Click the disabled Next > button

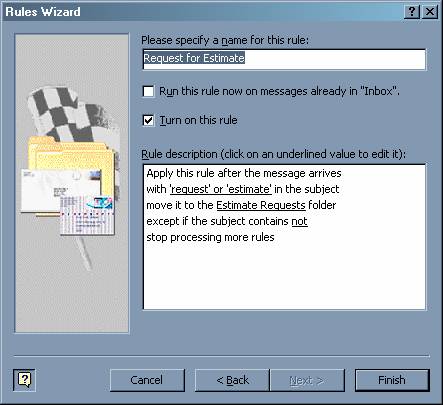tap(307, 380)
